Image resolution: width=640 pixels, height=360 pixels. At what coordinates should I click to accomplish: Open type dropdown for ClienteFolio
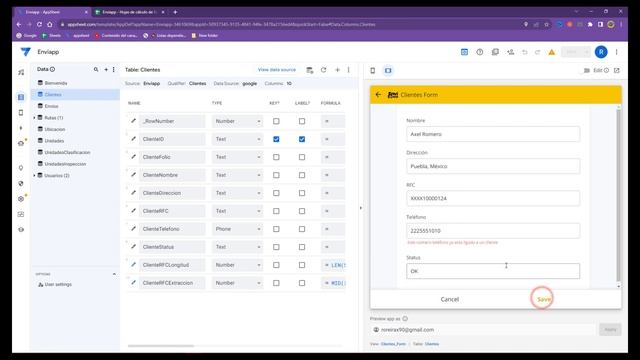tap(237, 157)
